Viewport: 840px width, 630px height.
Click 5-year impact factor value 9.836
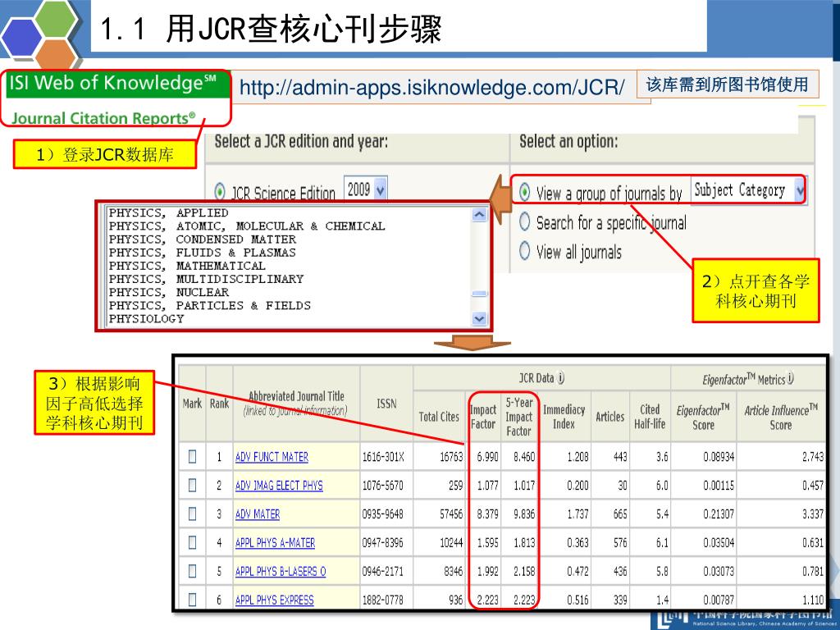click(524, 514)
